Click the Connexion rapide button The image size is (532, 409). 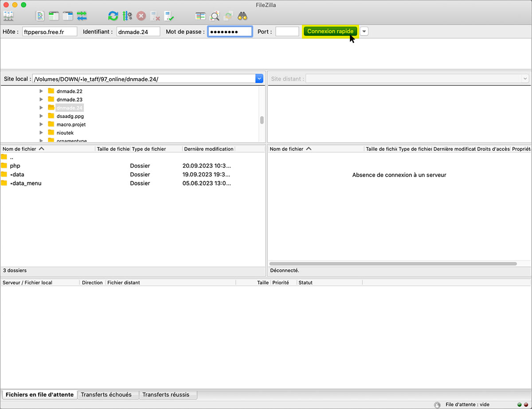tap(330, 31)
